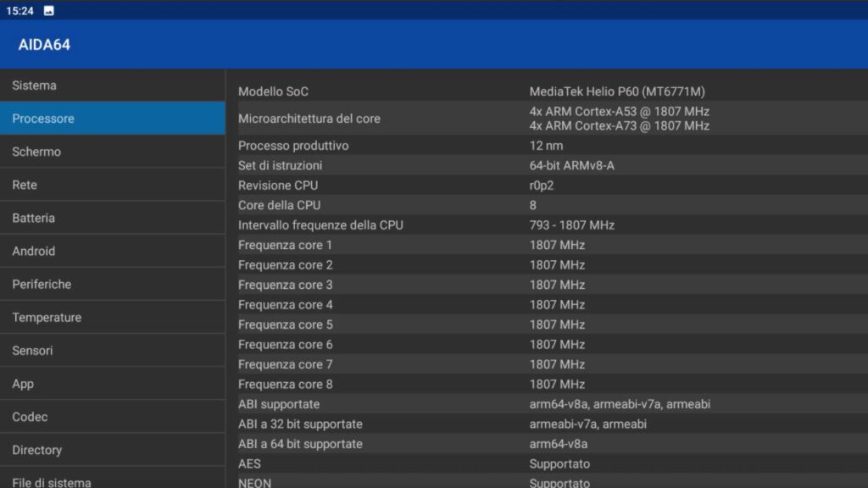The width and height of the screenshot is (868, 488).
Task: Select the Processo produttivo row
Action: pos(547,146)
